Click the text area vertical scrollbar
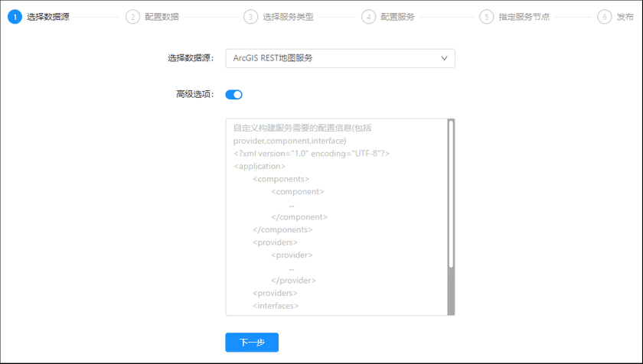The width and height of the screenshot is (643, 364). click(451, 217)
